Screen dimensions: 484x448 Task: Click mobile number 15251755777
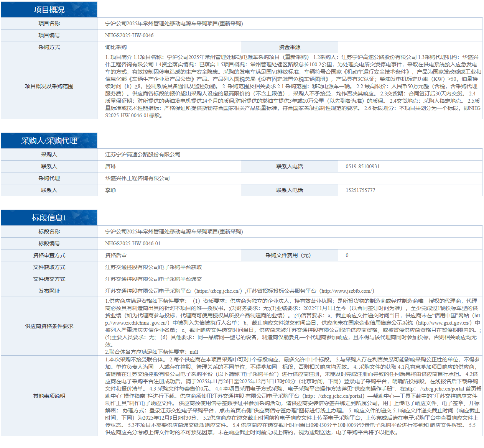click(361, 190)
